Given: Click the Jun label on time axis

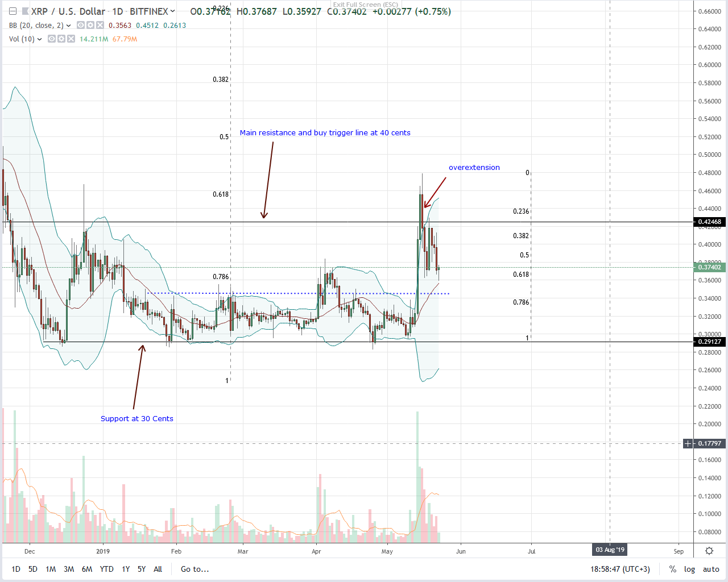Looking at the screenshot, I should pyautogui.click(x=461, y=551).
